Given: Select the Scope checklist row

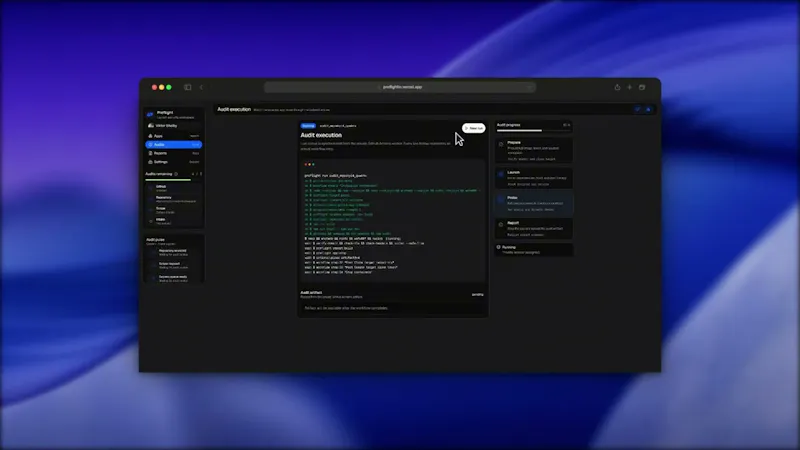Looking at the screenshot, I should (x=173, y=210).
